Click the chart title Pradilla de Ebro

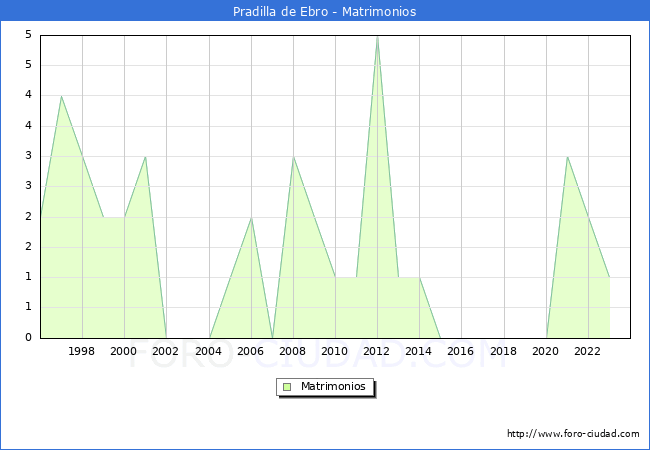point(324,12)
